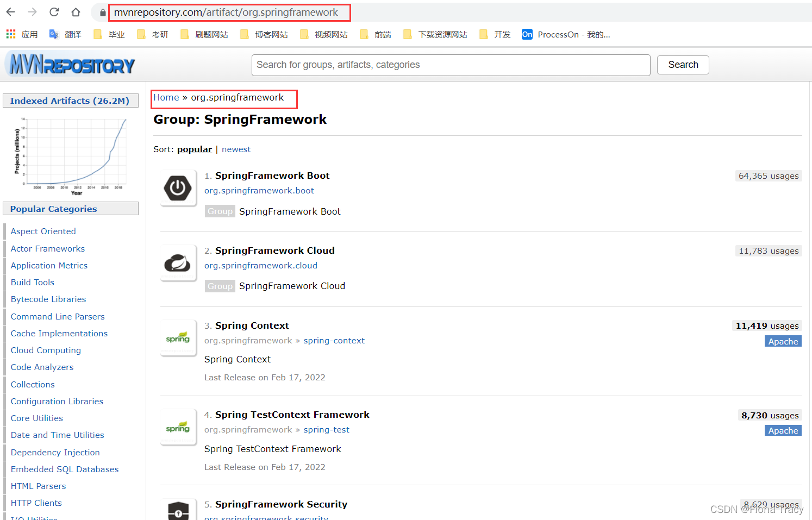Screen dimensions: 812x520
Task: Click the indexed artifacts growth chart
Action: [x=71, y=155]
